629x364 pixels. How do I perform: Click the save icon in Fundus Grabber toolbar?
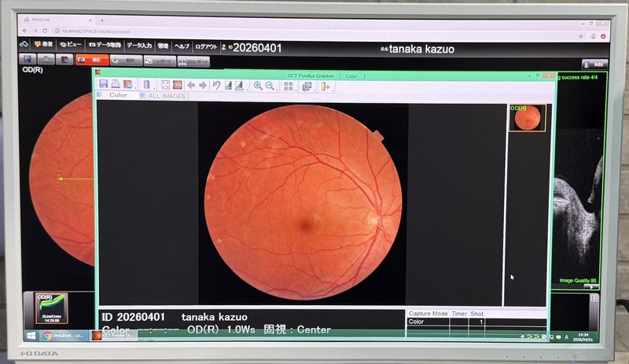(103, 85)
